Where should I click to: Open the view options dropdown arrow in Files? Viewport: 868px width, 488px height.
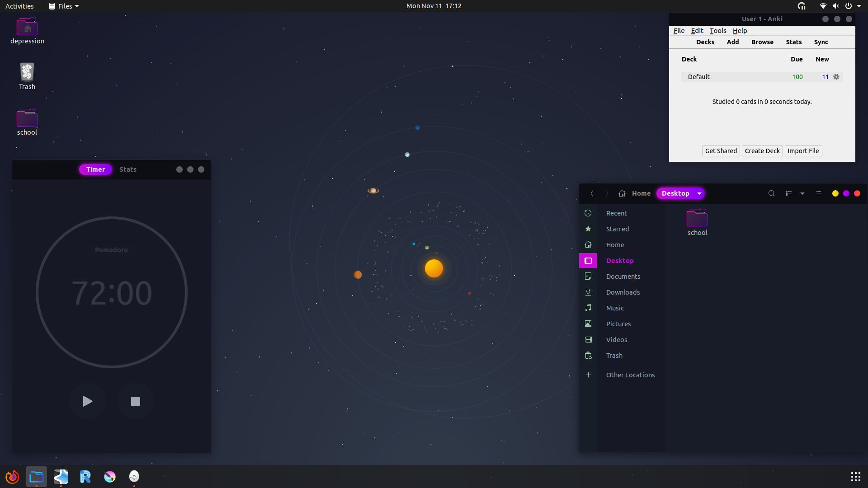(802, 193)
